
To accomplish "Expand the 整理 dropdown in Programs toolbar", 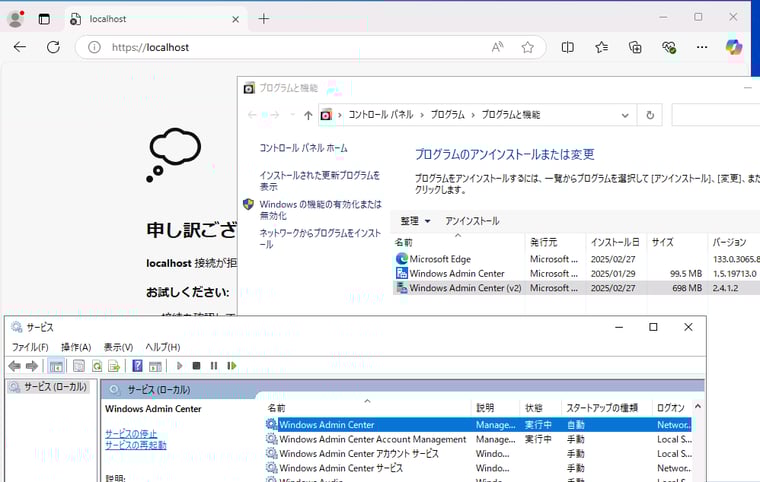I will 415,221.
